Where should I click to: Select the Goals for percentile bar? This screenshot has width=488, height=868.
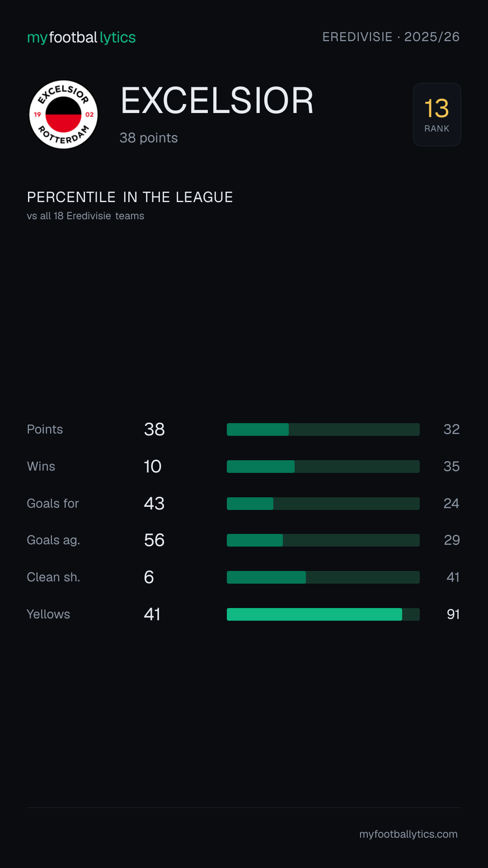pyautogui.click(x=323, y=504)
